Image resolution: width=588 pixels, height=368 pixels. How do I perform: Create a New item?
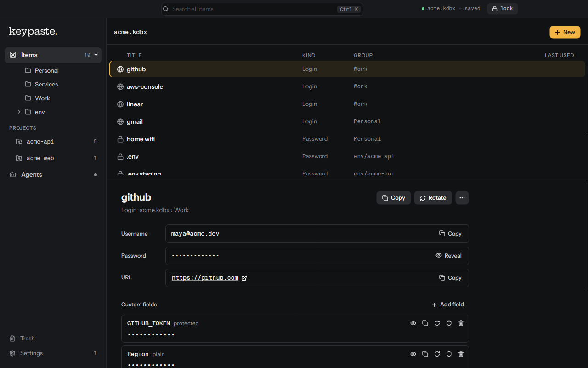(x=565, y=32)
